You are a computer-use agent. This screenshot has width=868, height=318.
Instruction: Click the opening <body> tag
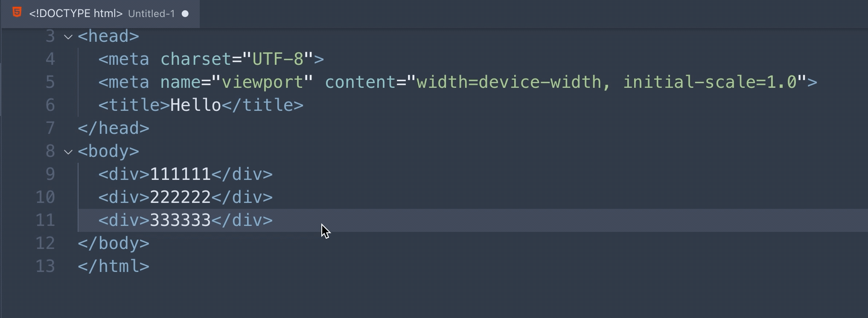click(108, 151)
